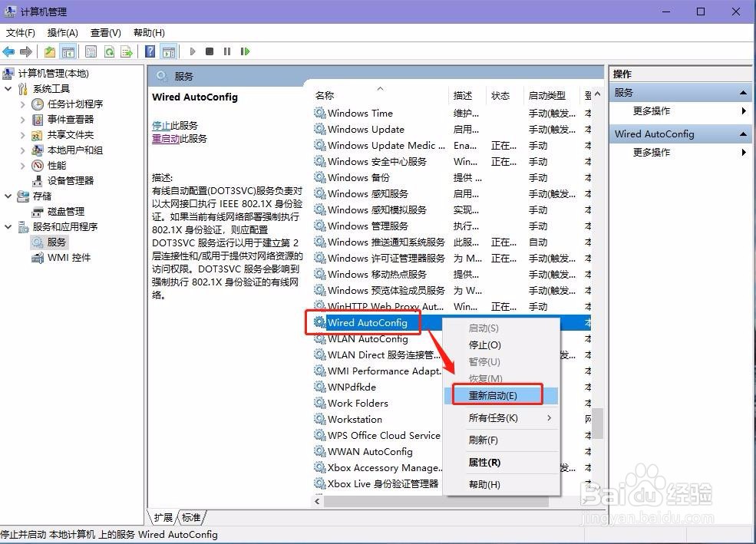The height and width of the screenshot is (544, 756).
Task: Expand the 存储 tree node
Action: (x=8, y=196)
